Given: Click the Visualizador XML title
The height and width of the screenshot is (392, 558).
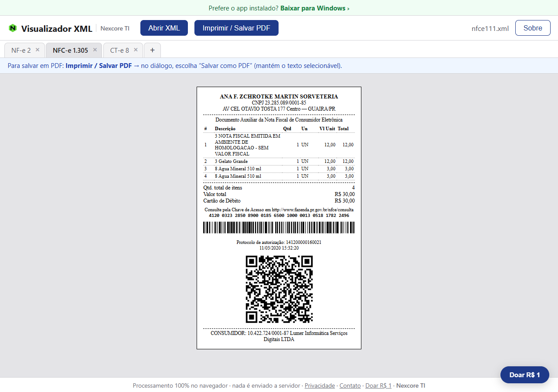Looking at the screenshot, I should (57, 28).
